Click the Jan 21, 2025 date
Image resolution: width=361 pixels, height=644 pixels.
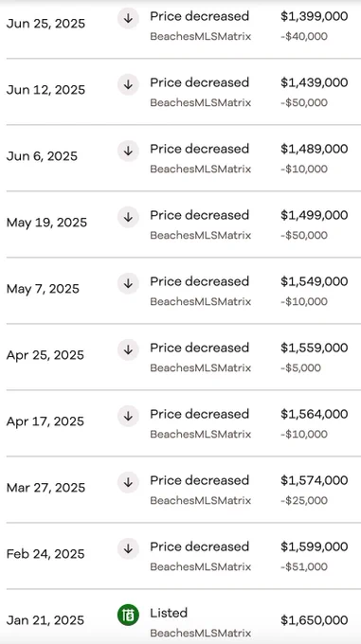click(x=45, y=619)
